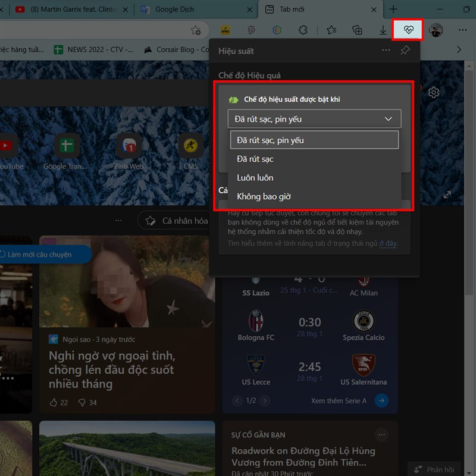Image resolution: width=476 pixels, height=476 pixels.
Task: Click Làm mới câu chuyện button
Action: (x=45, y=255)
